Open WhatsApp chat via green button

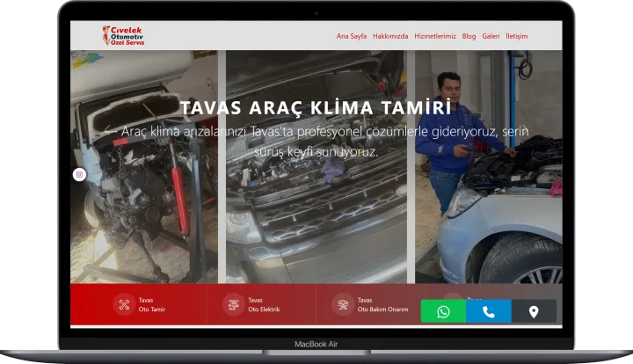point(443,311)
